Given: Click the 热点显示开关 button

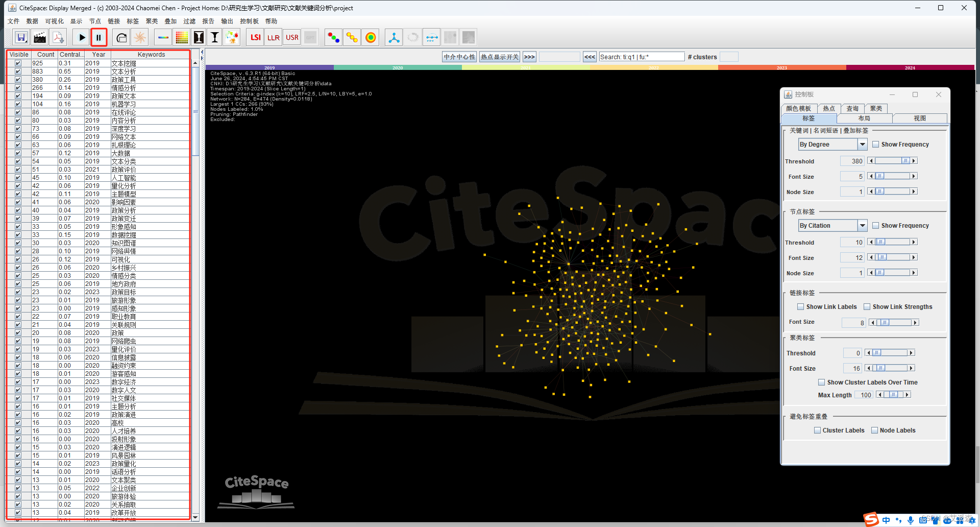Looking at the screenshot, I should tap(500, 57).
